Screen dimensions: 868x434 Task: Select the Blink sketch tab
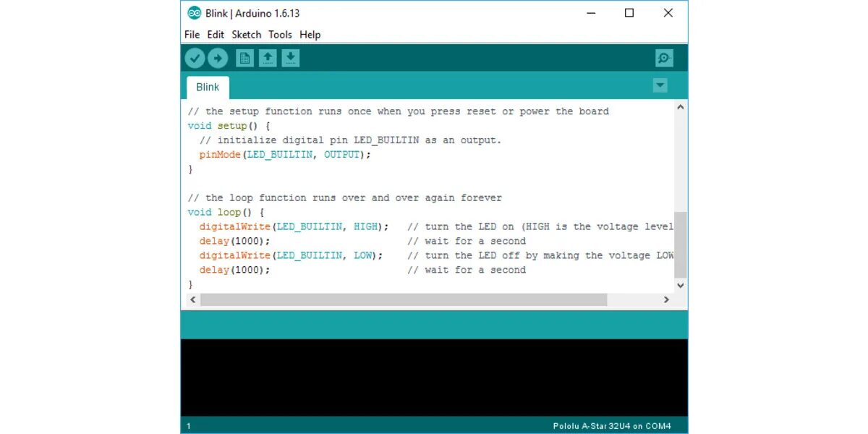tap(208, 88)
